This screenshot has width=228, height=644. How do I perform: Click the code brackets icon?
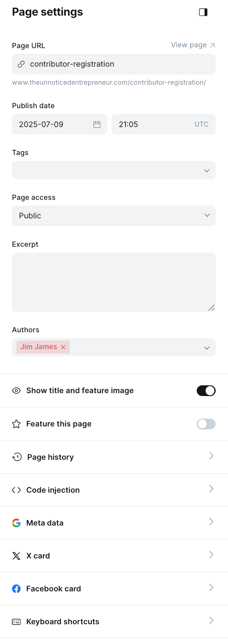[16, 490]
